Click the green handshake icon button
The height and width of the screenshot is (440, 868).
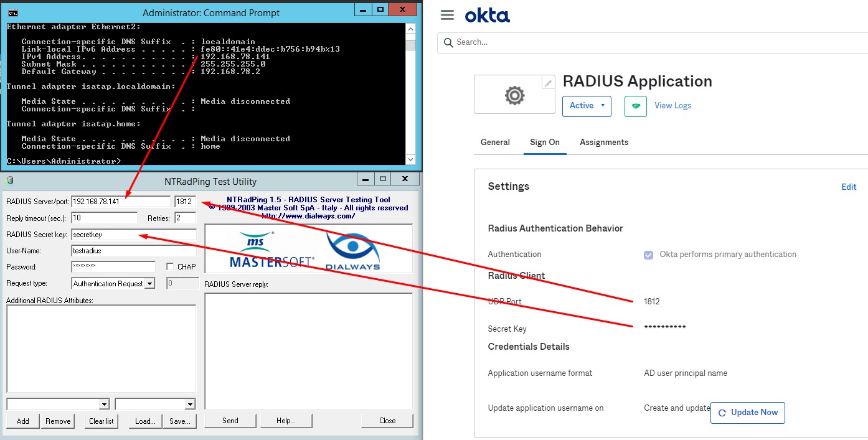click(635, 106)
